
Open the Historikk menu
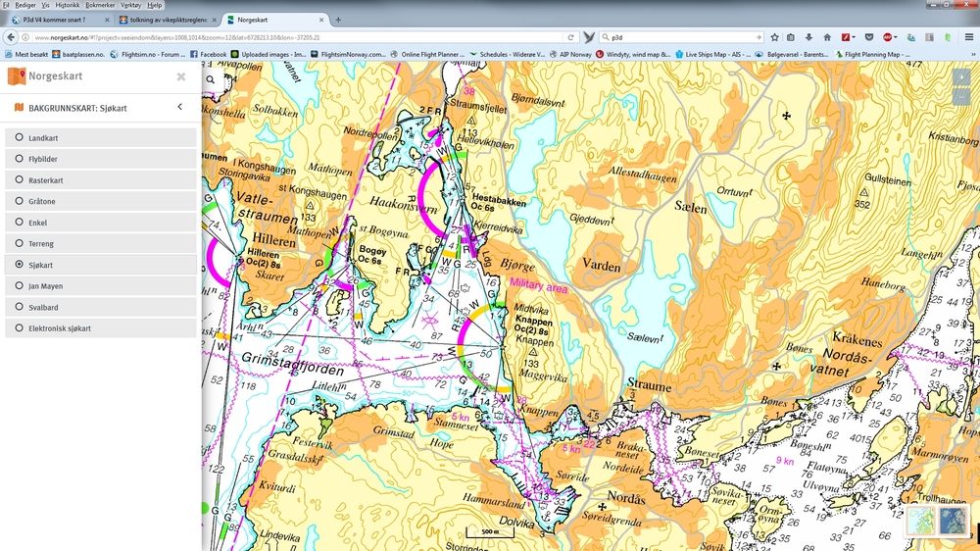[68, 5]
